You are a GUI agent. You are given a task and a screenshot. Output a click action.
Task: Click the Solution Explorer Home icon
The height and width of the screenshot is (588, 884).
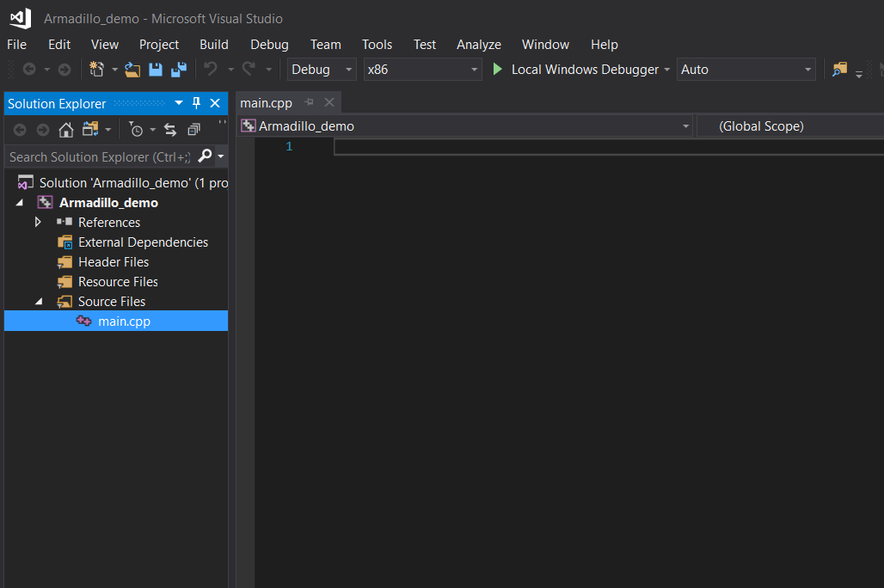point(66,130)
